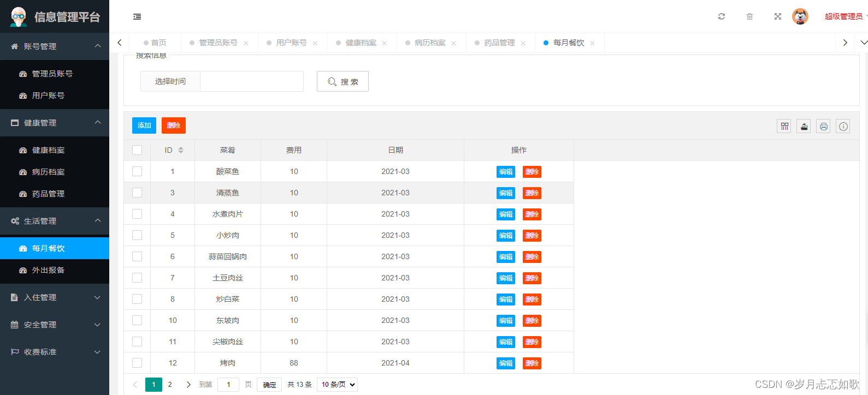Check the row checkbox for 蒜苗回锅肉
868x395 pixels.
pos(137,256)
